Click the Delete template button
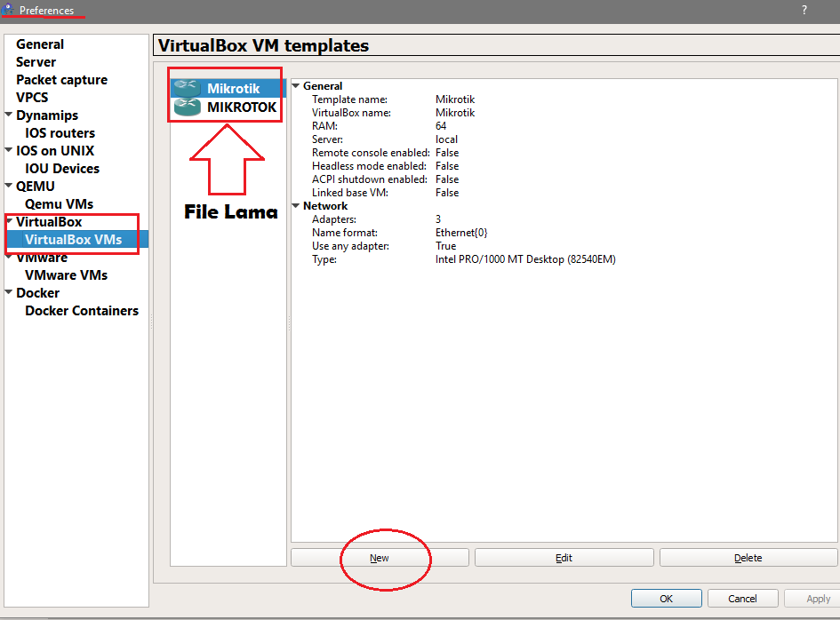Viewport: 840px width, 620px height. pos(748,557)
